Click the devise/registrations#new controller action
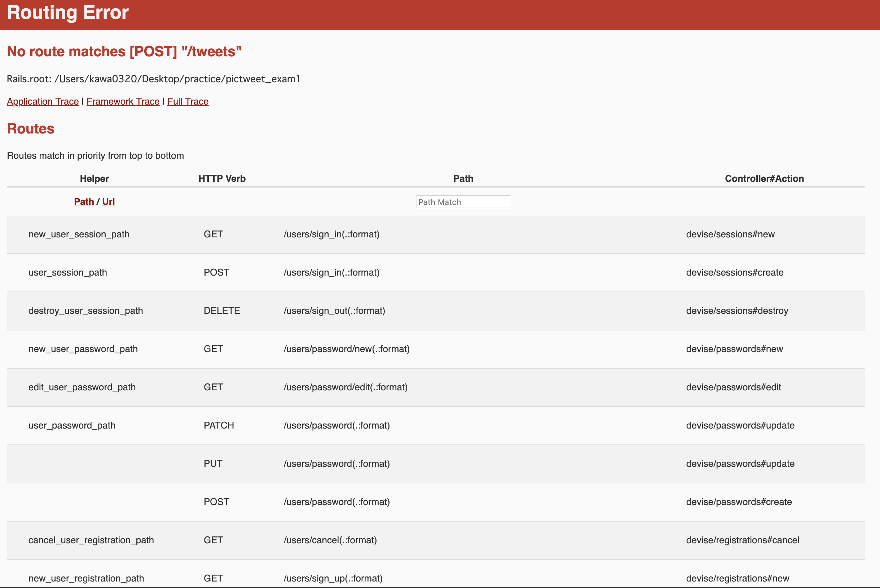Image resolution: width=880 pixels, height=588 pixels. click(737, 579)
